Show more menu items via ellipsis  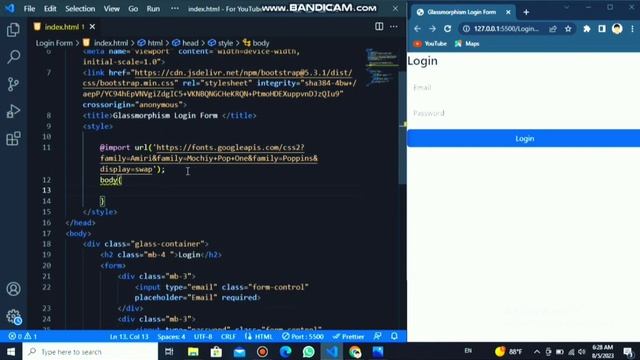coord(175,9)
